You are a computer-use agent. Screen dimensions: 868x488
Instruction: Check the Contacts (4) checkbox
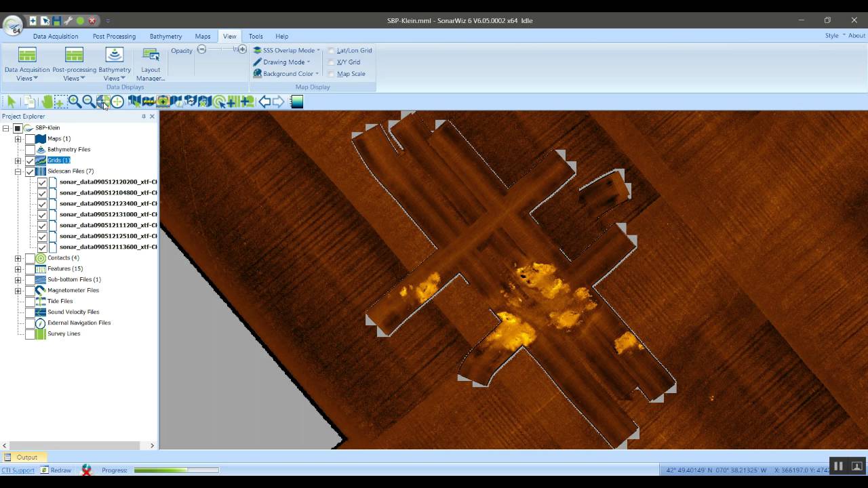[30, 258]
